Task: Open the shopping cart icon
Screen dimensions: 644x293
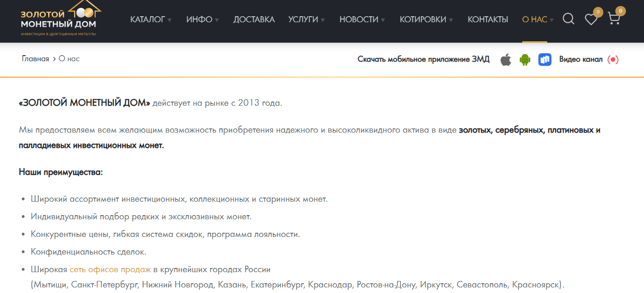Action: point(613,19)
